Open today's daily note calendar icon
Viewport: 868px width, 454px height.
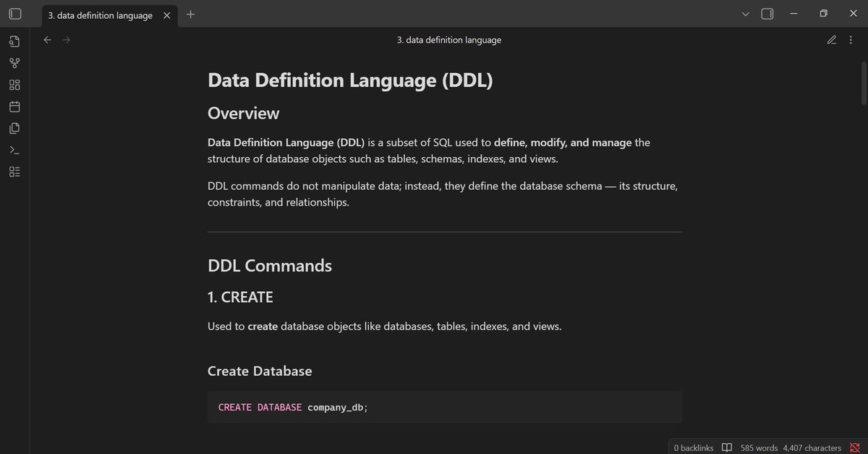click(14, 106)
